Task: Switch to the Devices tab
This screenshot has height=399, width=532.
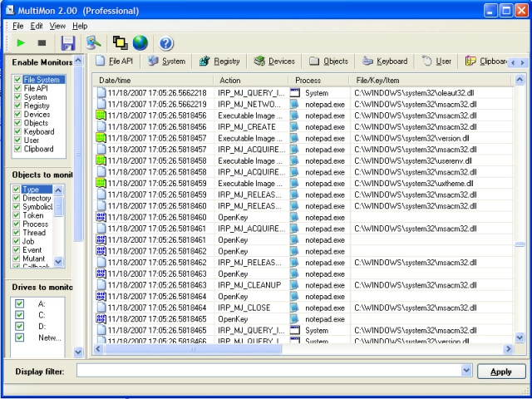Action: [274, 61]
